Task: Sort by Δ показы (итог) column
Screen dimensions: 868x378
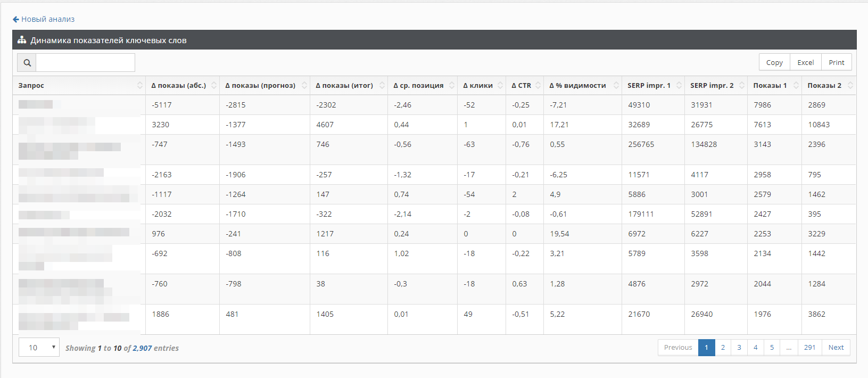Action: 382,85
